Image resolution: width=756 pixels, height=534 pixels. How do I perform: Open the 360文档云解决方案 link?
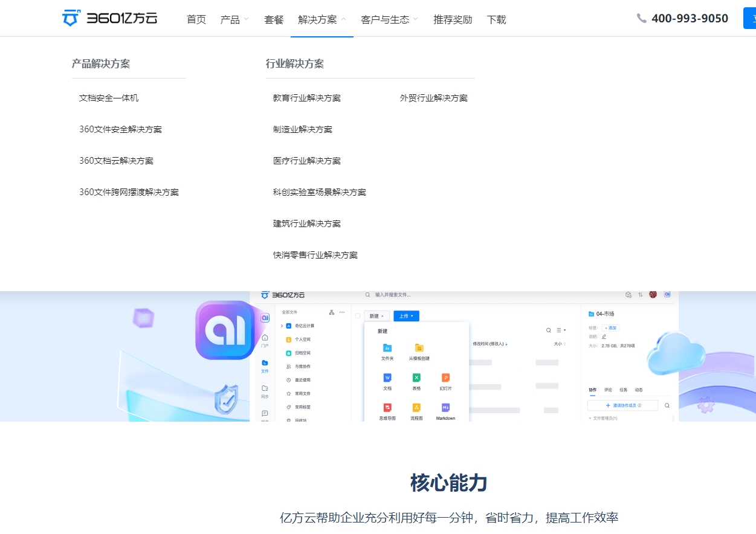click(116, 161)
